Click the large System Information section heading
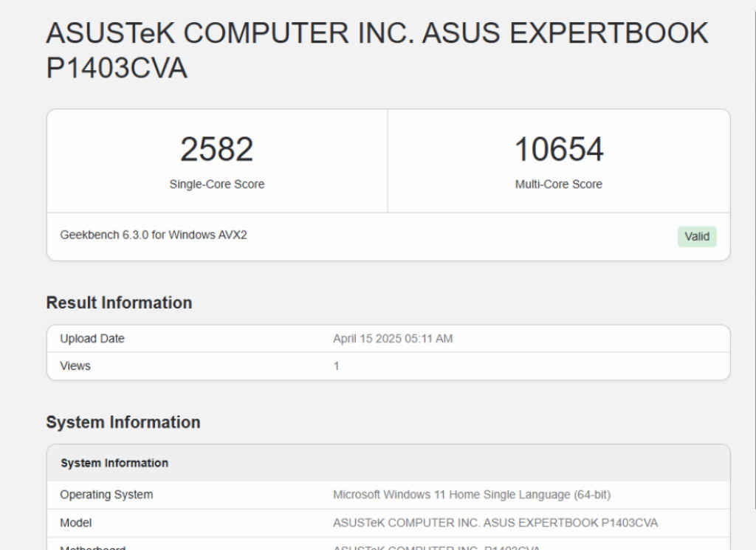The image size is (756, 550). (123, 422)
